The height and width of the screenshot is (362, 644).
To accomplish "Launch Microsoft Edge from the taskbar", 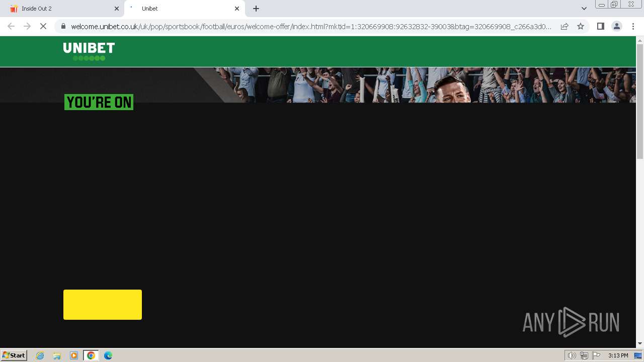I will click(x=108, y=355).
